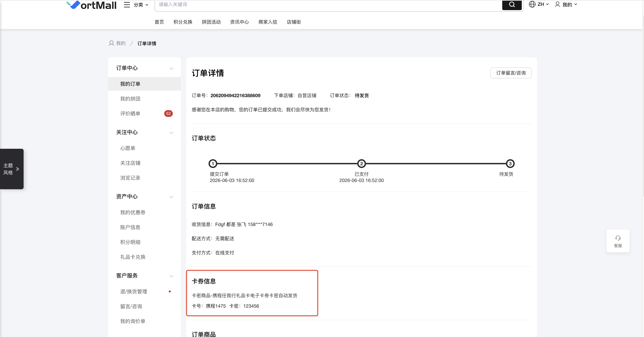Click step 3 待发货 progress marker

[x=510, y=164]
